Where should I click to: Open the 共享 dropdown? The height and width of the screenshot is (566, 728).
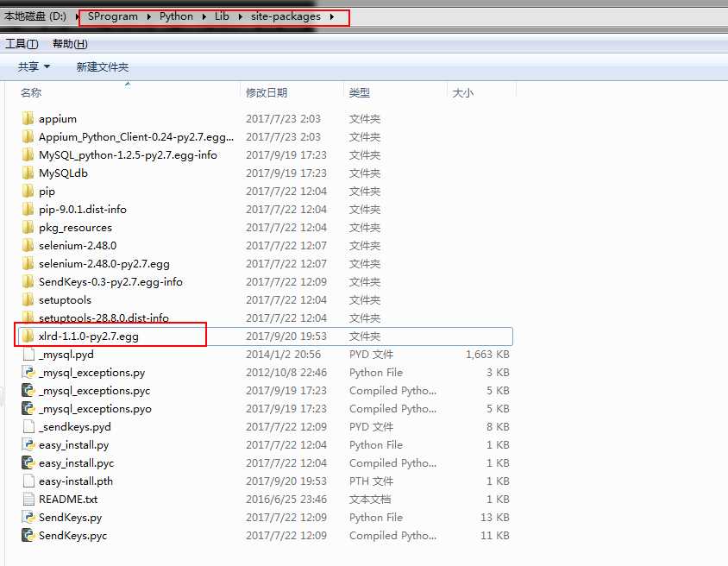pos(34,66)
